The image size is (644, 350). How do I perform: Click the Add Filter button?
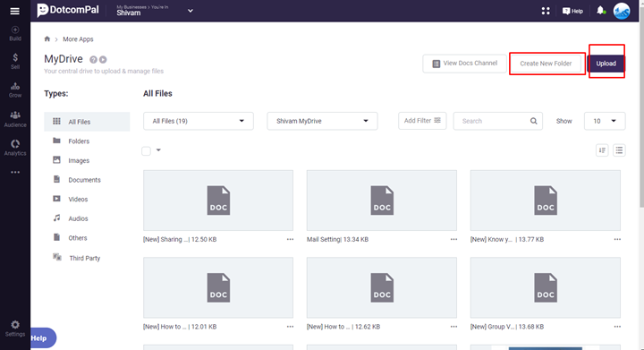[422, 121]
